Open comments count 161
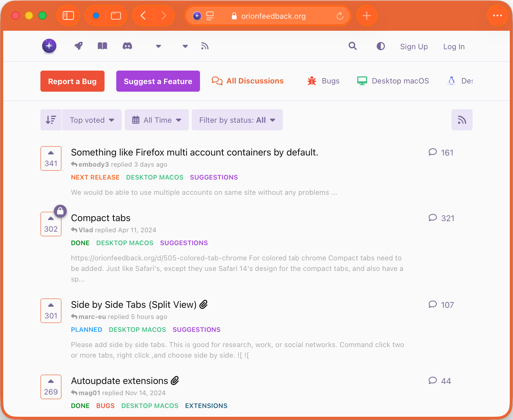This screenshot has height=420, width=513. tap(441, 153)
